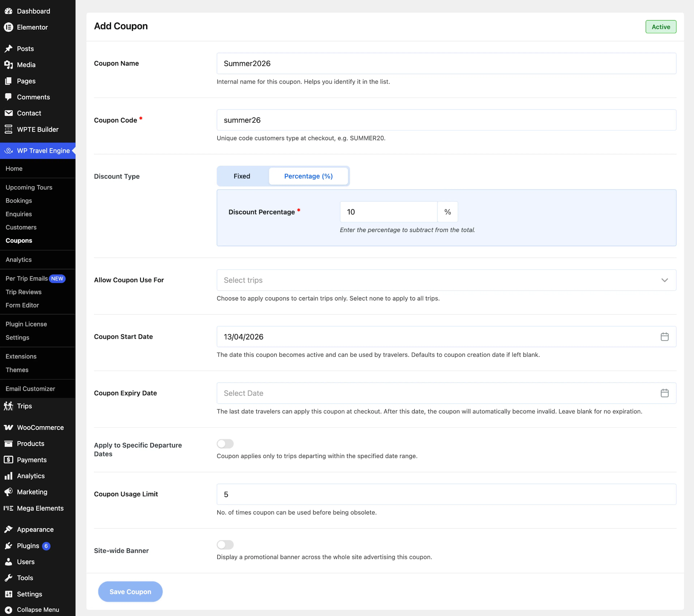694x616 pixels.
Task: Open calendar icon for Coupon Start Date
Action: (665, 337)
